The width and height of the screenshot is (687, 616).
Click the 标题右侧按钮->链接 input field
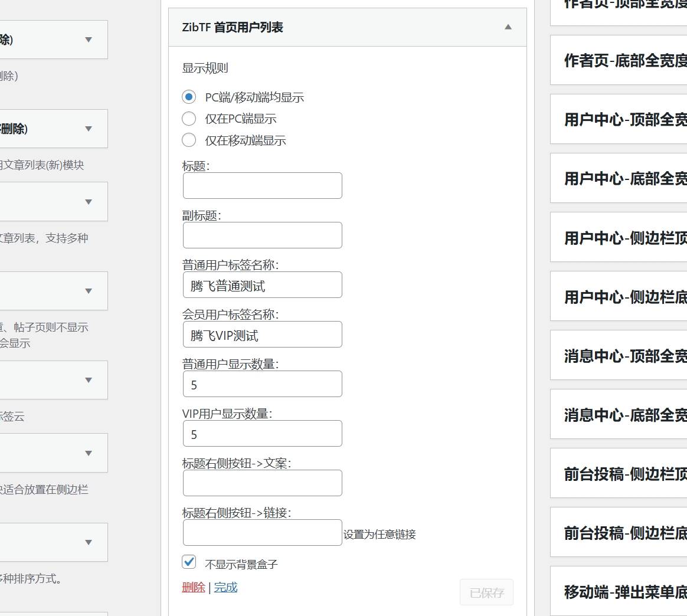click(262, 532)
